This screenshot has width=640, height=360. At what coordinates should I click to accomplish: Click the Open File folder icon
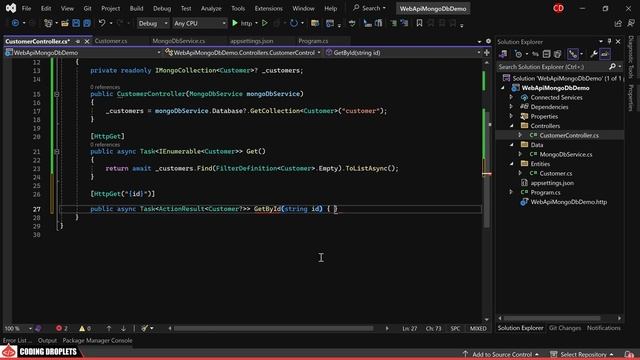click(65, 23)
